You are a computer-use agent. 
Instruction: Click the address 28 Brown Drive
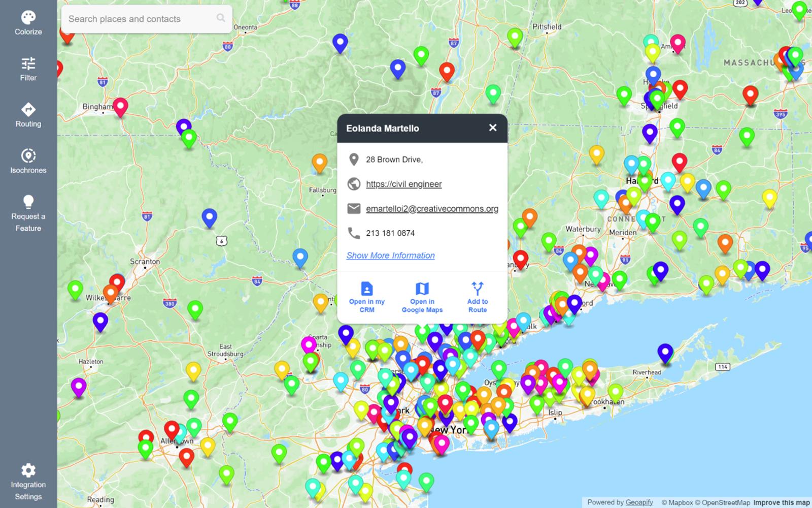point(394,160)
